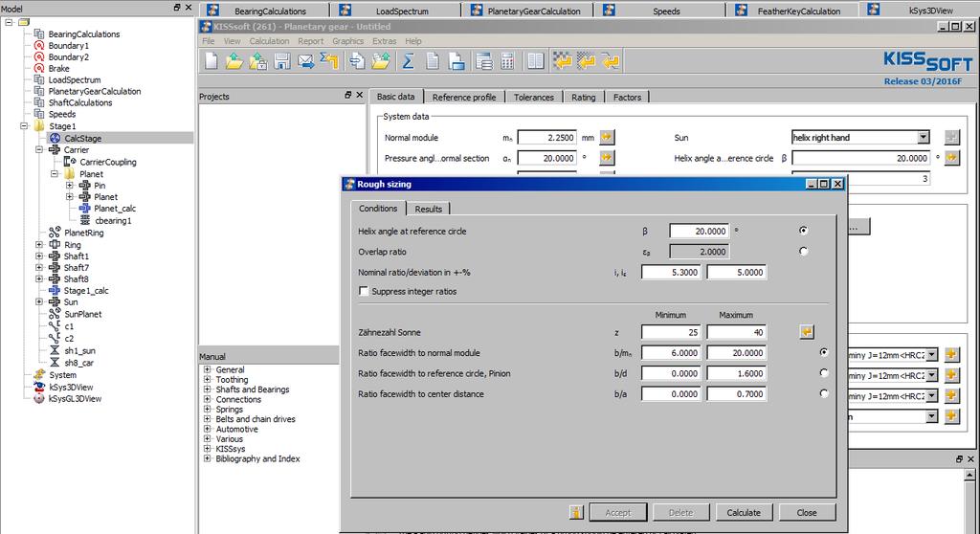Expand the Sun node in Model tree
Screen dimensions: 980x534
(38, 302)
